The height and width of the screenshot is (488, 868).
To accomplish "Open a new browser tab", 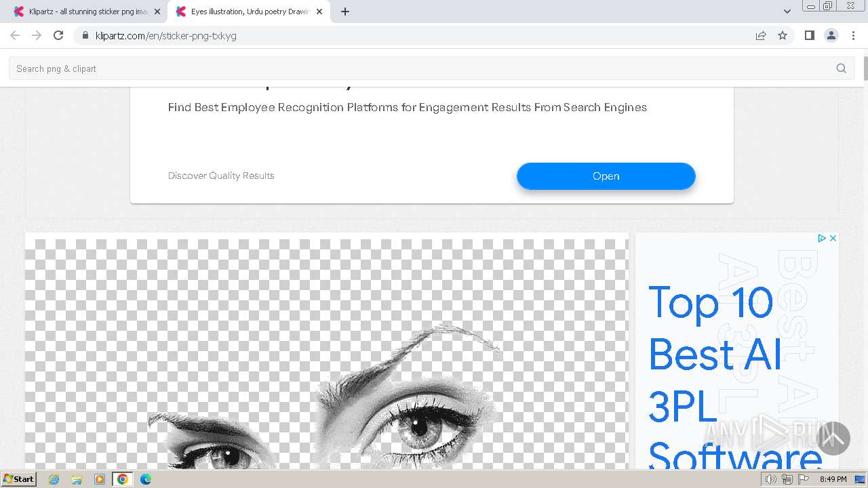I will pos(344,12).
